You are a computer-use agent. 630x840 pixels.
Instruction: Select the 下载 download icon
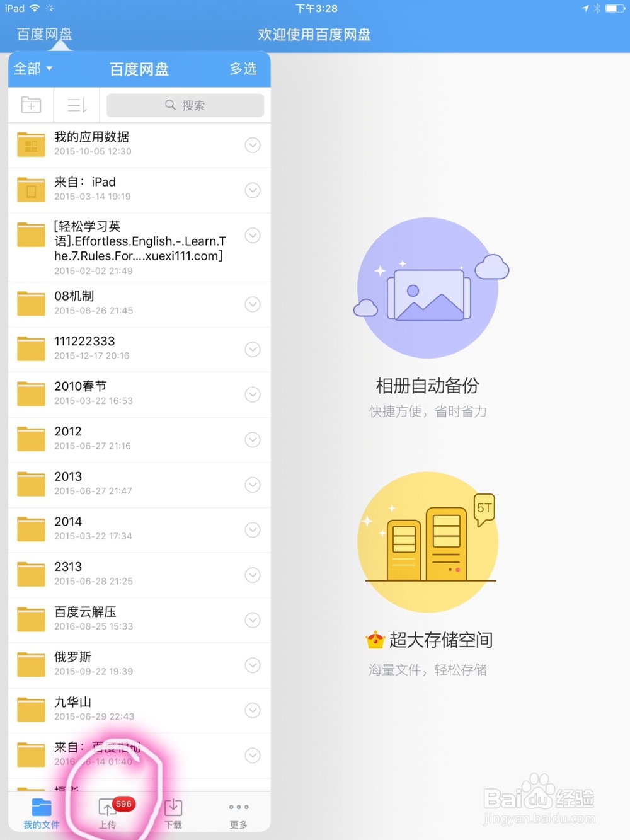(173, 808)
